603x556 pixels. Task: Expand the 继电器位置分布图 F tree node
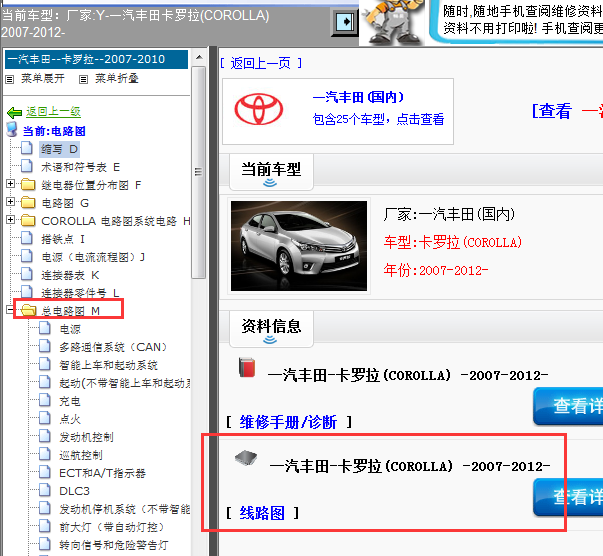point(11,184)
